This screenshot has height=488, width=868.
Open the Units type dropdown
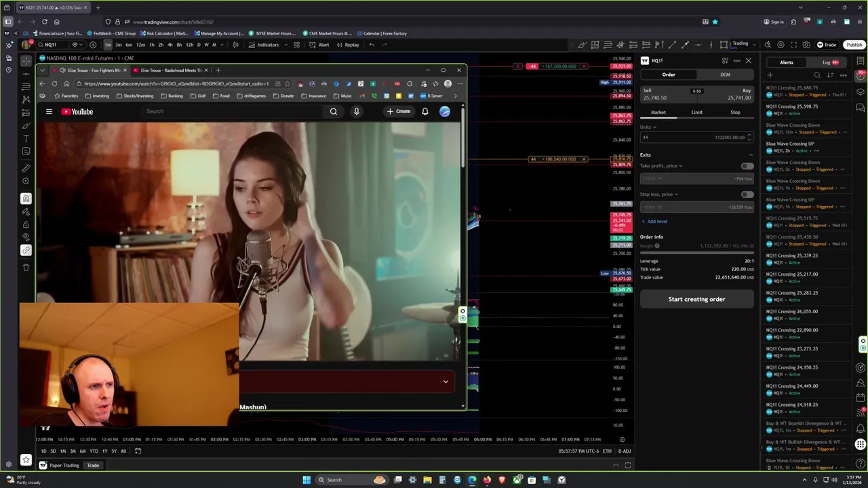coord(648,127)
